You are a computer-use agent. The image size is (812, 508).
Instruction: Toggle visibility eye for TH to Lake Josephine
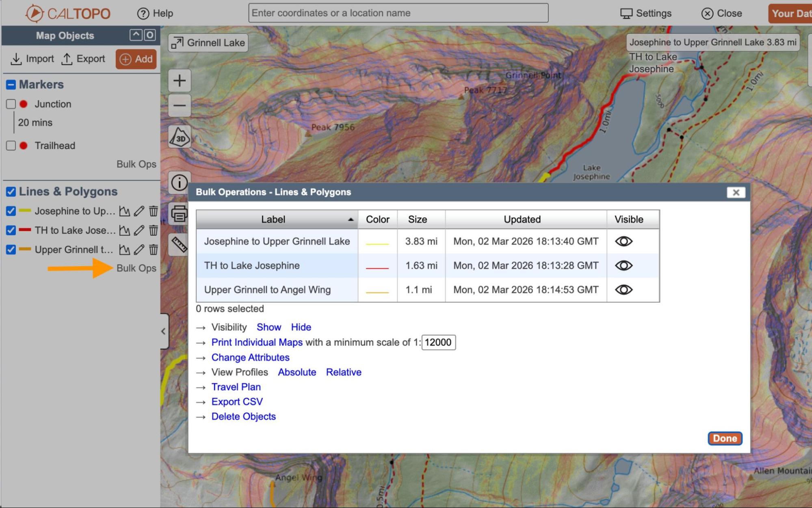coord(624,265)
